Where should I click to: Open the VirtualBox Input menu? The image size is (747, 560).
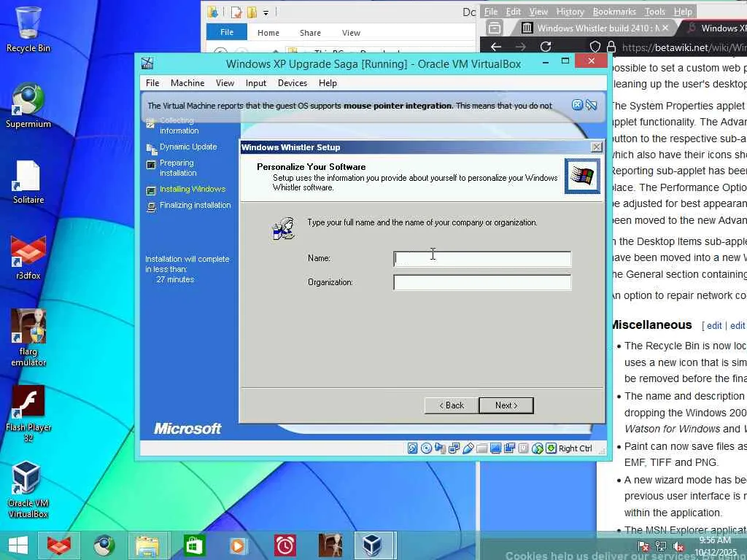point(256,83)
